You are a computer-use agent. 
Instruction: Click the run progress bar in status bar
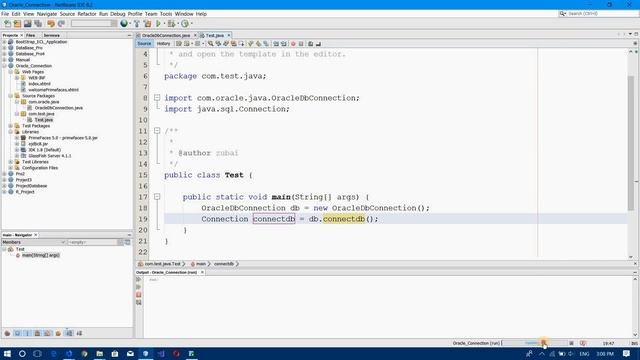534,343
